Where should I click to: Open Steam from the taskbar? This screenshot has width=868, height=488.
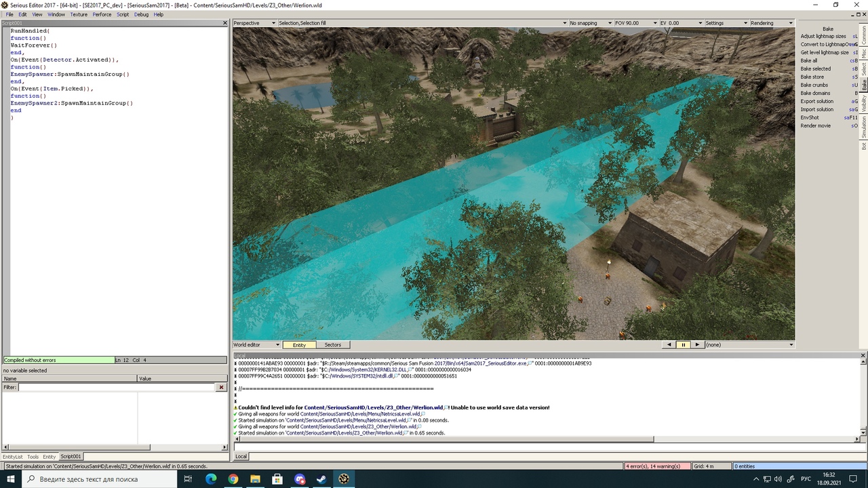321,479
